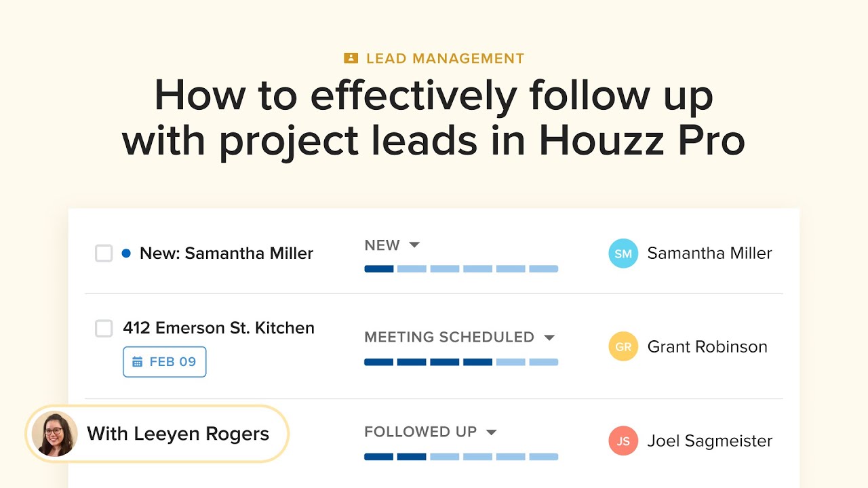
Task: Click the calendar icon in the FEB 09 badge
Action: (x=137, y=362)
